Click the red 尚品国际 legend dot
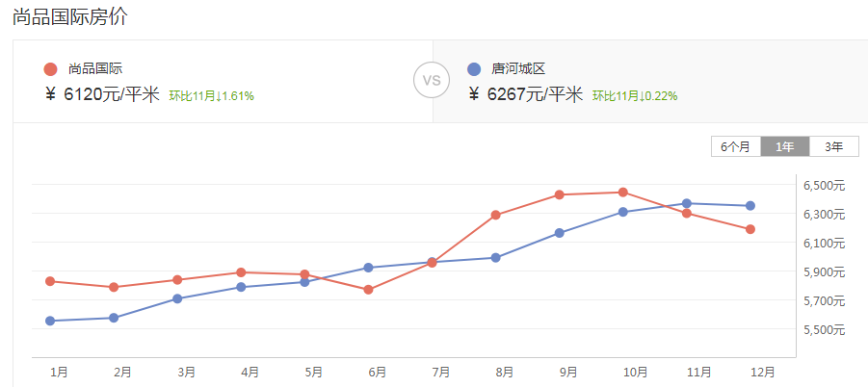 [x=50, y=68]
